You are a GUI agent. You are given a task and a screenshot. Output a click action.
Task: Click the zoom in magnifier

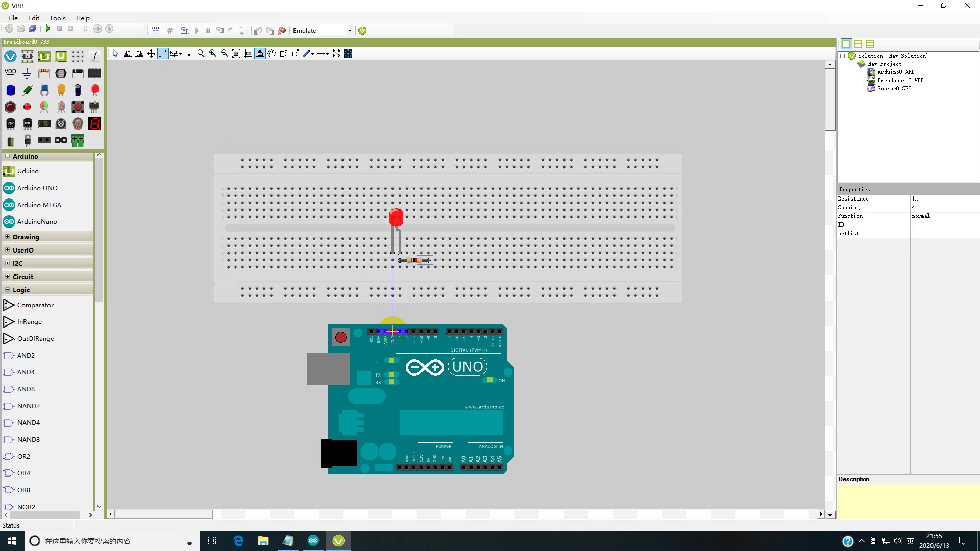213,54
